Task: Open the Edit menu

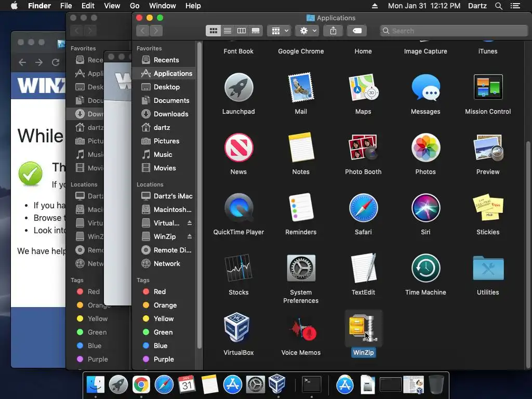Action: click(88, 6)
